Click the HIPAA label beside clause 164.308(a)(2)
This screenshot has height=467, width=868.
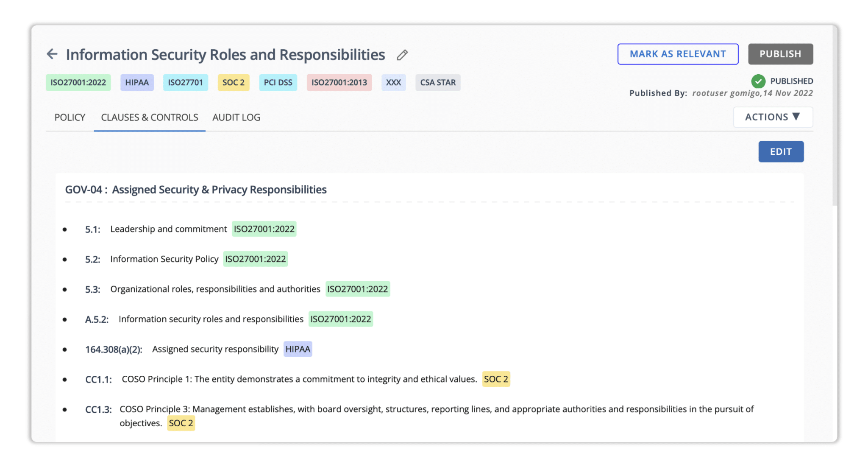(298, 349)
